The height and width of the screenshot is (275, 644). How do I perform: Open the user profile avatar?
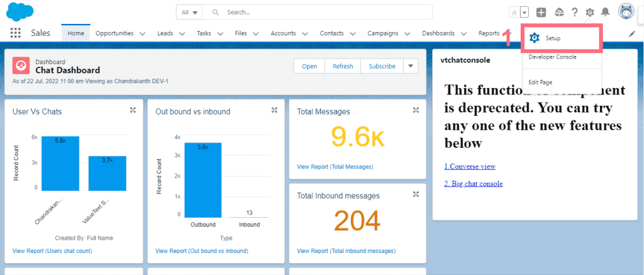pyautogui.click(x=626, y=11)
